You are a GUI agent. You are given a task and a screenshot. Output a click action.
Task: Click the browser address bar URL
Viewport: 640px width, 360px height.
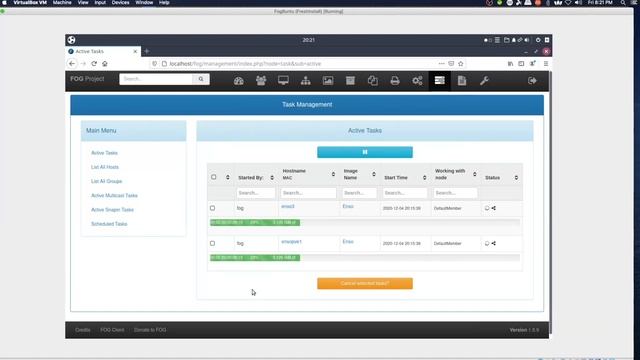245,64
